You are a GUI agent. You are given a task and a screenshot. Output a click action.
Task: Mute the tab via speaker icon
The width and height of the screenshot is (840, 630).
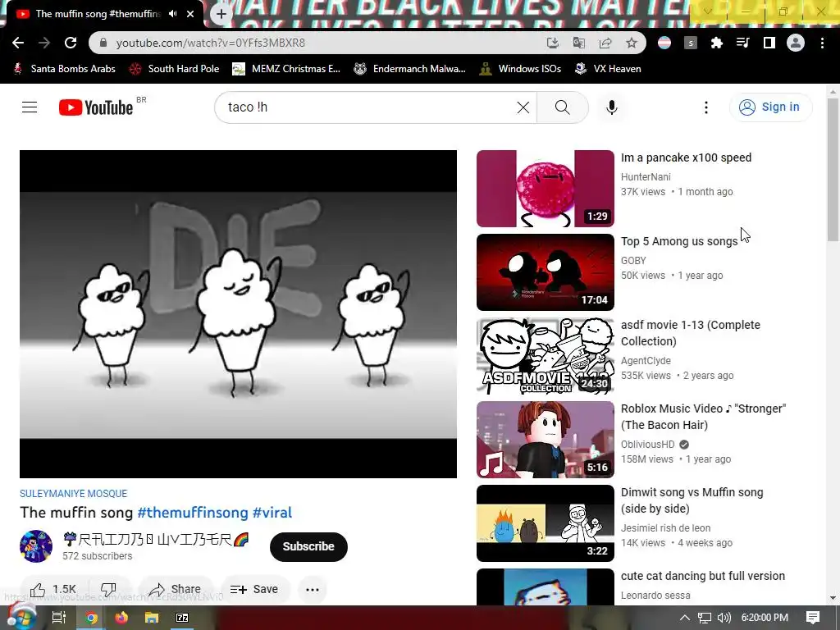pos(172,14)
